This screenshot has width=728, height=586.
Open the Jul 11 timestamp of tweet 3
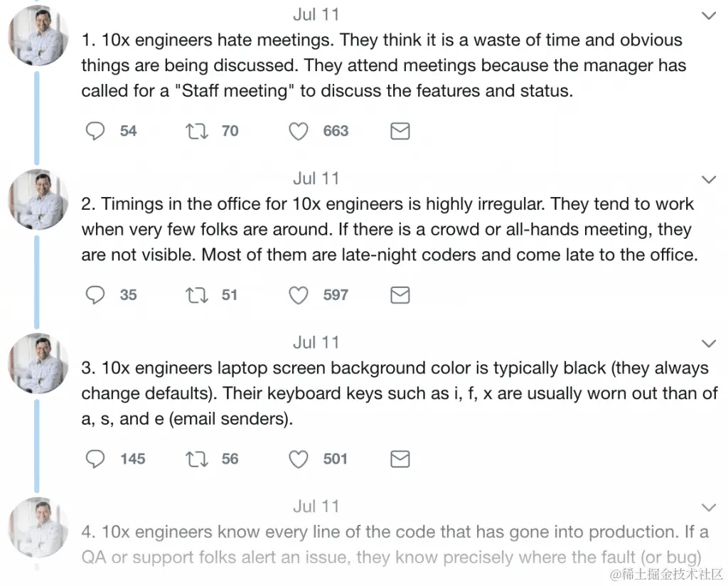point(316,342)
